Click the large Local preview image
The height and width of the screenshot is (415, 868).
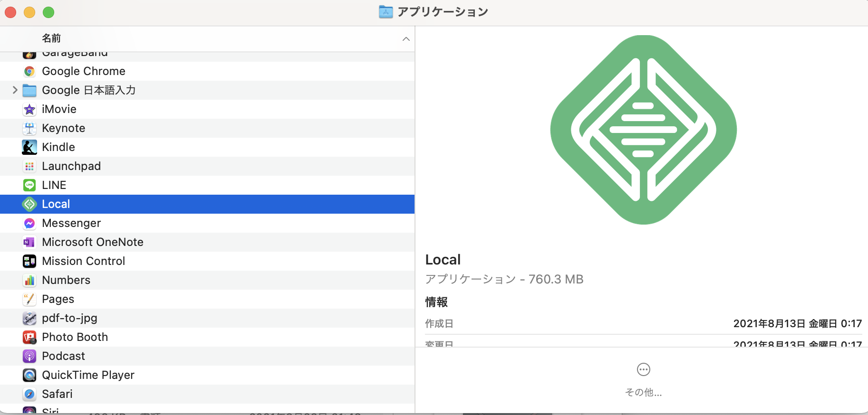(x=643, y=130)
